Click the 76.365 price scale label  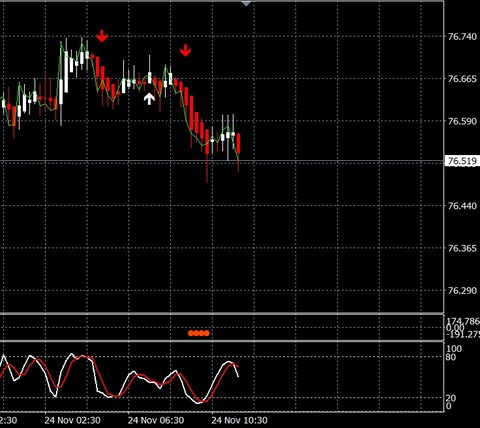(x=462, y=248)
